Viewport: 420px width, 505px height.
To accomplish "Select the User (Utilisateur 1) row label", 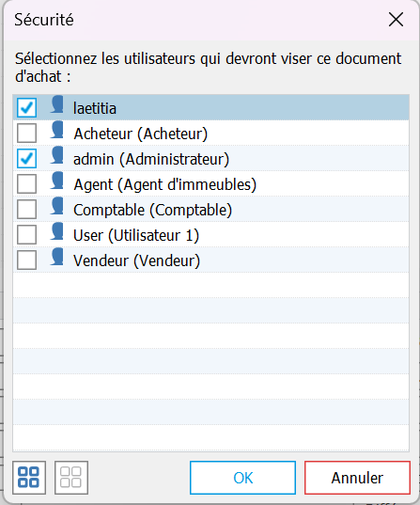I will pyautogui.click(x=136, y=235).
